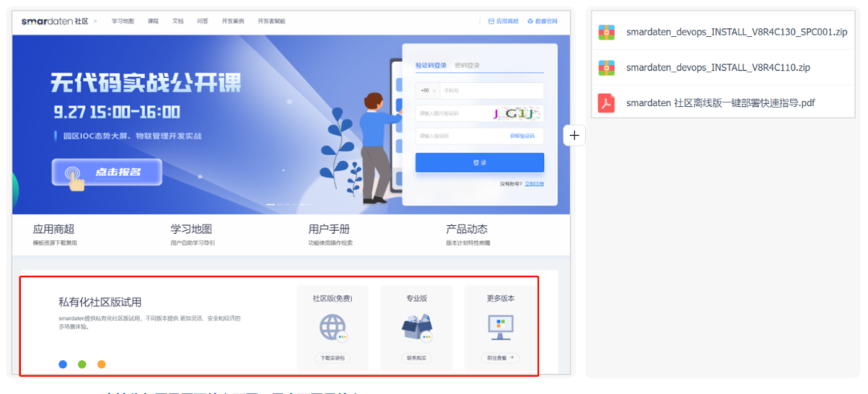The height and width of the screenshot is (394, 868).
Task: Click the 私有化社区版试用 heading
Action: [x=100, y=302]
